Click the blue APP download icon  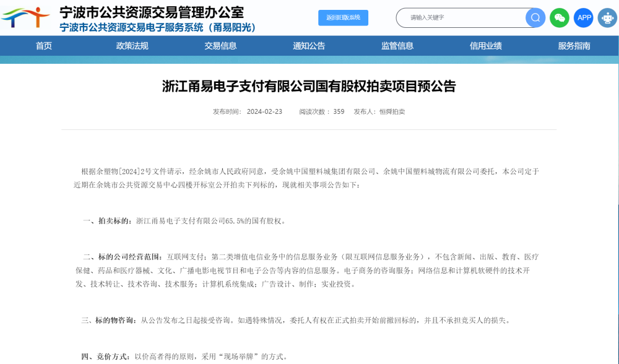coord(583,18)
